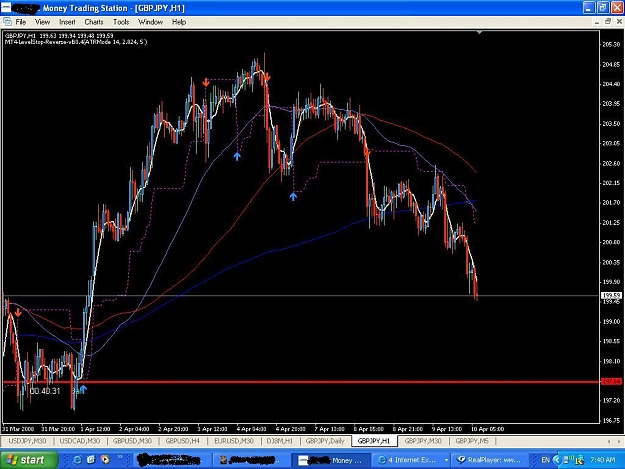
Task: Switch to the GBPJPY,Daily chart tab
Action: [x=324, y=441]
